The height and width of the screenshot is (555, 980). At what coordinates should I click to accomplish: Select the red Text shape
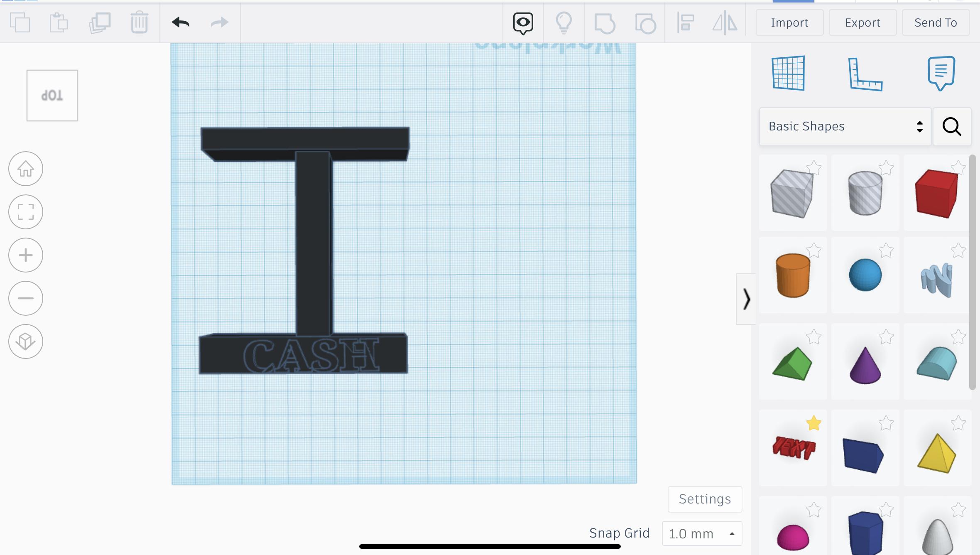click(794, 448)
